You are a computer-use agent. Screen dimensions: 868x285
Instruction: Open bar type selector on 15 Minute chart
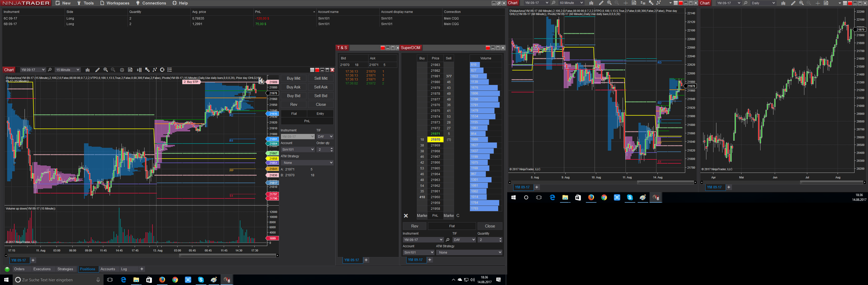pyautogui.click(x=88, y=70)
